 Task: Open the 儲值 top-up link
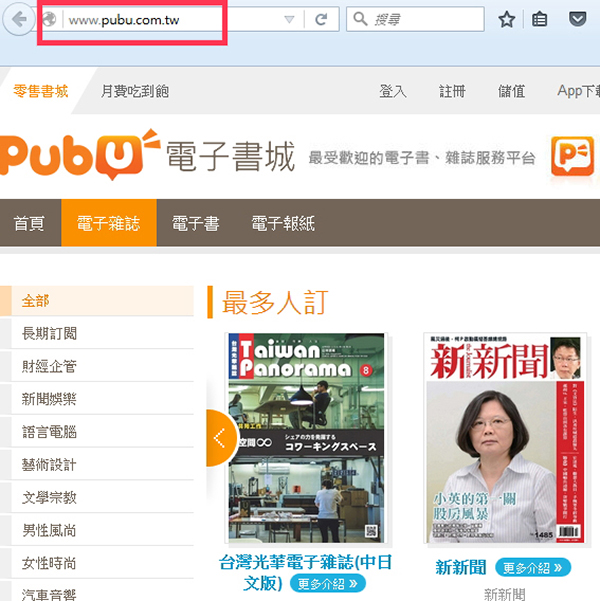511,91
